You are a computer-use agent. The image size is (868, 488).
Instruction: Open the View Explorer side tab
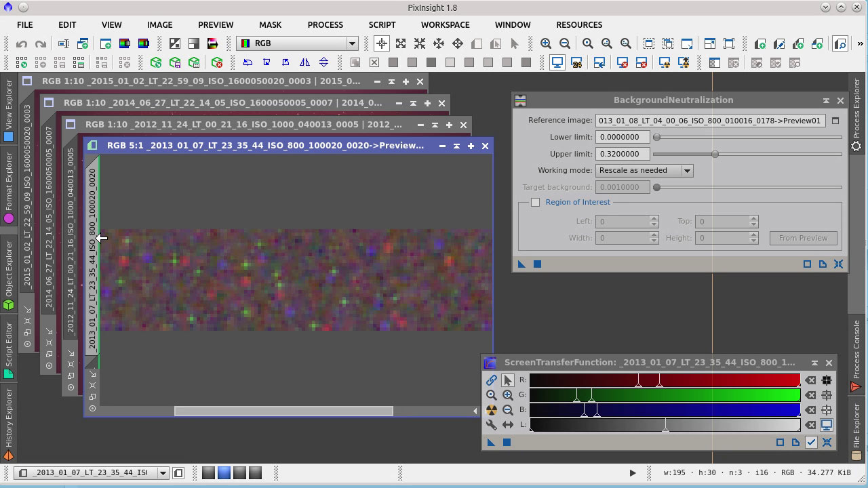[9, 110]
